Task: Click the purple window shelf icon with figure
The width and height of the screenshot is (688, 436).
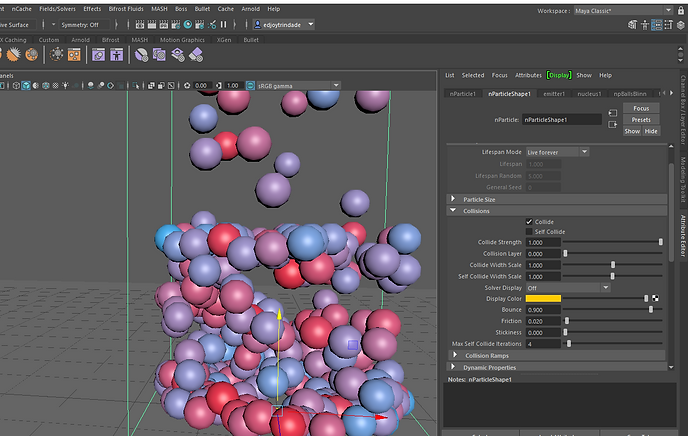Action: [116, 55]
